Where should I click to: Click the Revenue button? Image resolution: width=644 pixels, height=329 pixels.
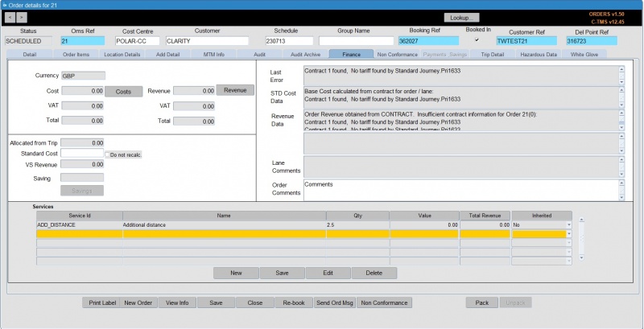pyautogui.click(x=235, y=90)
